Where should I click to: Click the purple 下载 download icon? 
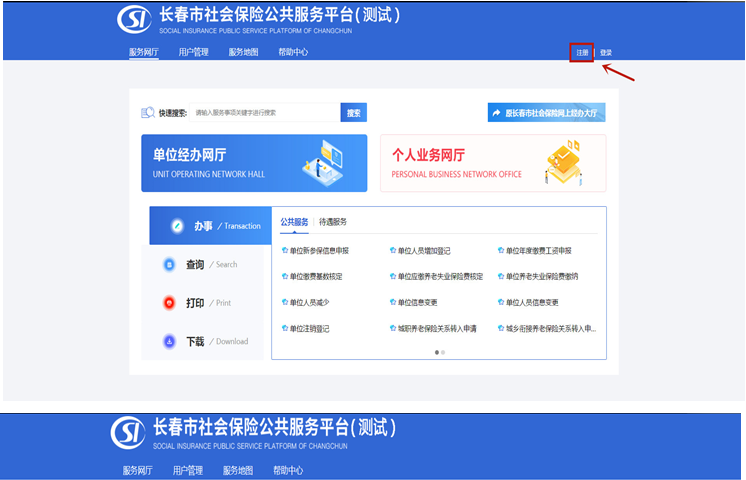(x=169, y=342)
